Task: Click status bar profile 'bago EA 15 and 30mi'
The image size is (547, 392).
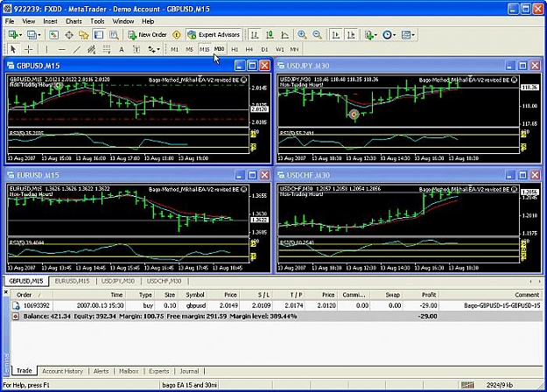Action: pyautogui.click(x=189, y=385)
